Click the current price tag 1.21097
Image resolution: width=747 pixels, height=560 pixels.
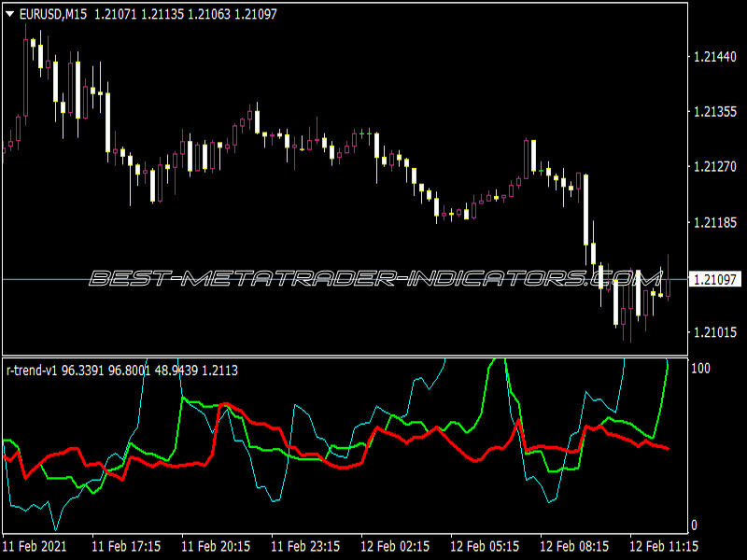(715, 279)
